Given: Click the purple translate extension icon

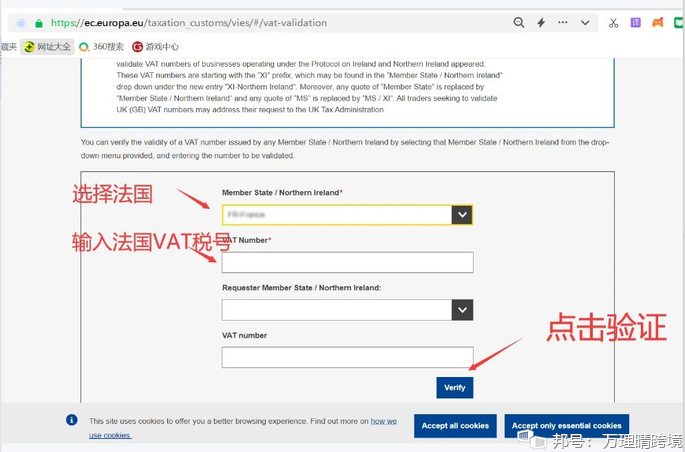Looking at the screenshot, I should coord(635,23).
